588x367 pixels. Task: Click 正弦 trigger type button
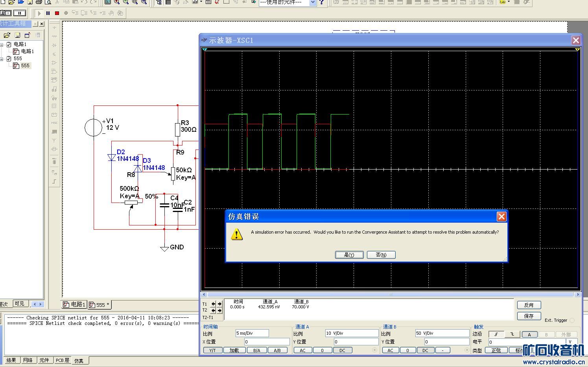point(496,350)
